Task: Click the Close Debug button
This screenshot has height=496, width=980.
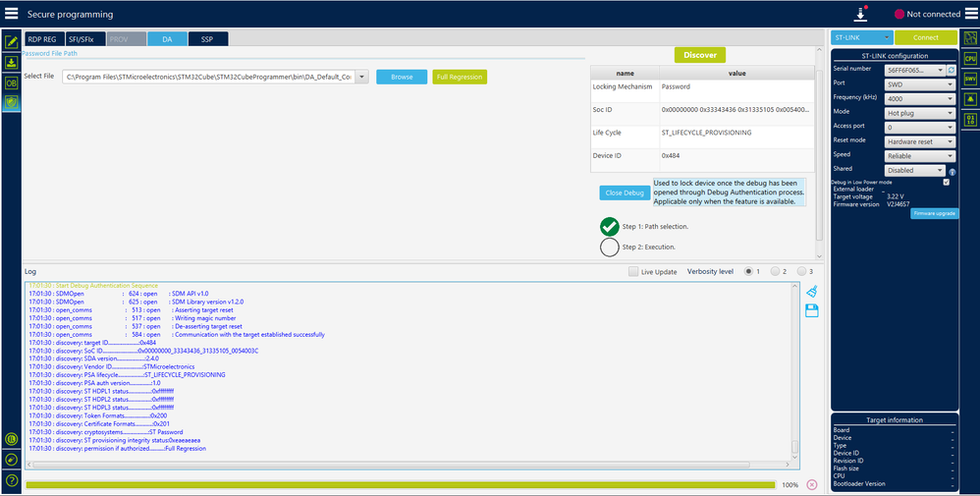Action: pos(625,193)
